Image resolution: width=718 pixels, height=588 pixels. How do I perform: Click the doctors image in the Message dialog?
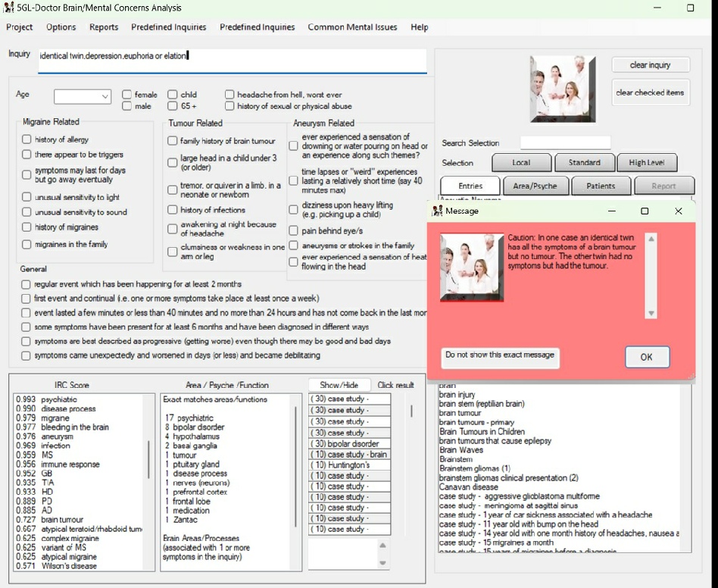pyautogui.click(x=472, y=267)
